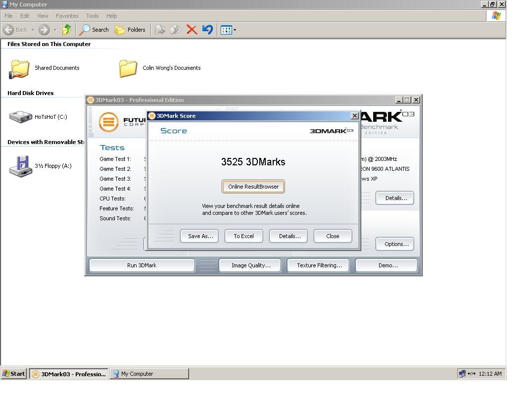Click the Forward arrow icon
Image resolution: width=532 pixels, height=399 pixels.
click(44, 30)
